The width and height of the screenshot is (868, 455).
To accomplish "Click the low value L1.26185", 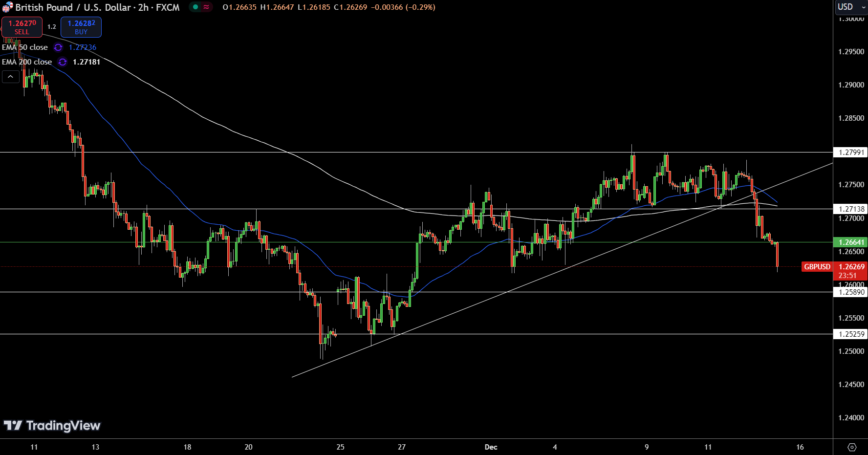I will 314,7.
